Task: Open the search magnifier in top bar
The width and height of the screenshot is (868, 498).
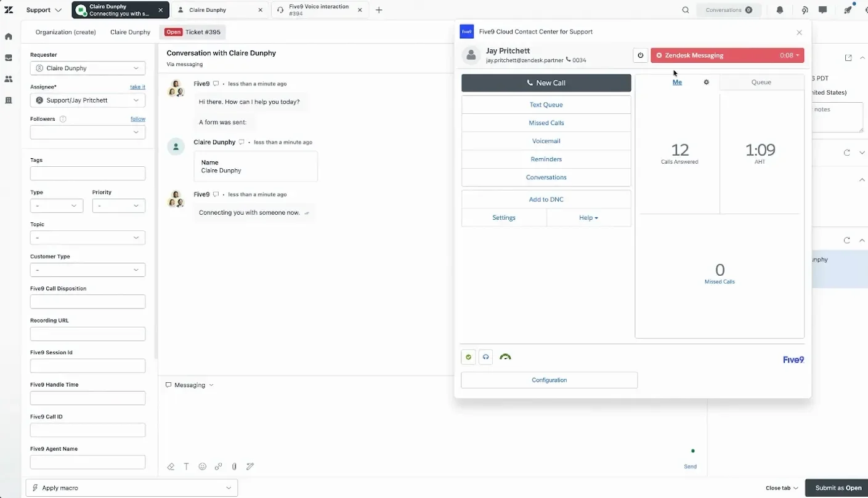Action: point(686,10)
